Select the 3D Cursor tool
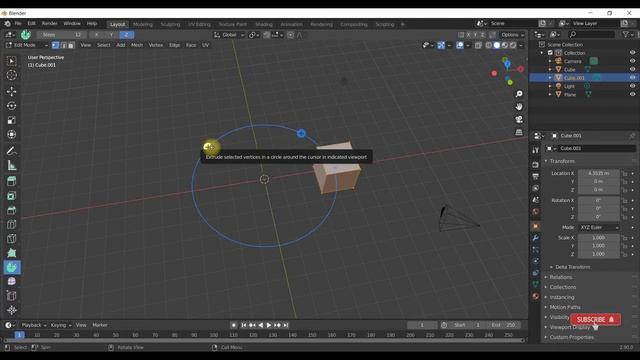Screen dimensions: 640x360 11,75
